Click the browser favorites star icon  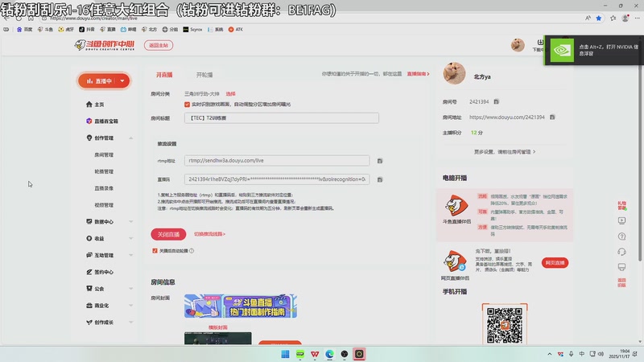coord(599,18)
